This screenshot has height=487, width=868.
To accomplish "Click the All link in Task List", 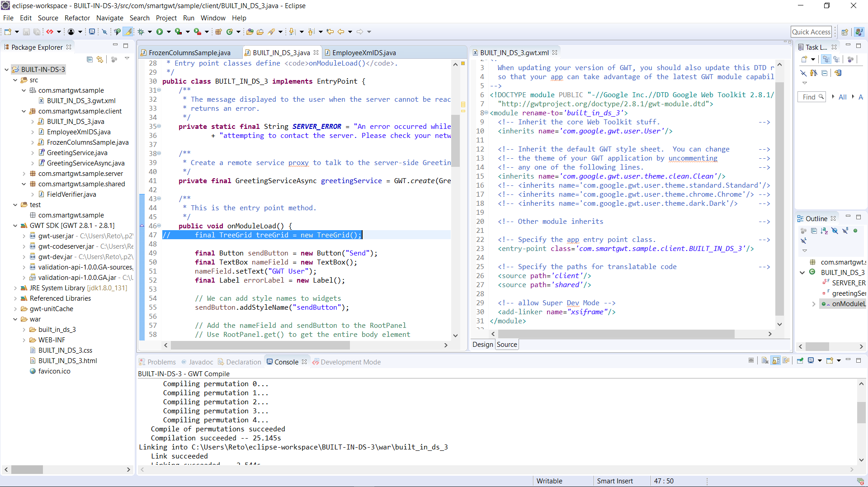I will (x=843, y=97).
